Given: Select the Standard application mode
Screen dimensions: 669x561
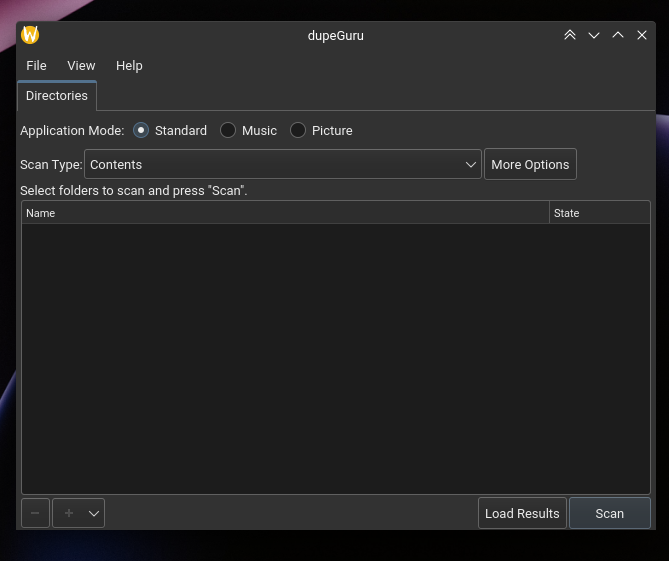Looking at the screenshot, I should [x=170, y=130].
